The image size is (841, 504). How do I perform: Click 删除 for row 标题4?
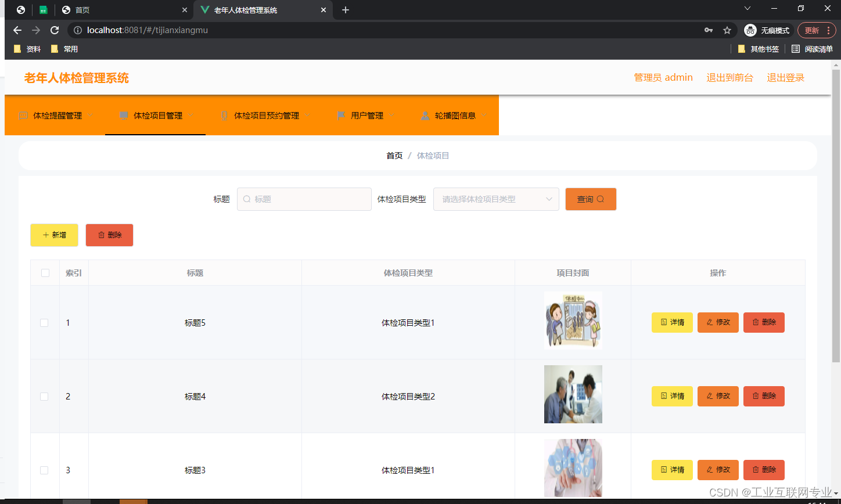click(764, 396)
